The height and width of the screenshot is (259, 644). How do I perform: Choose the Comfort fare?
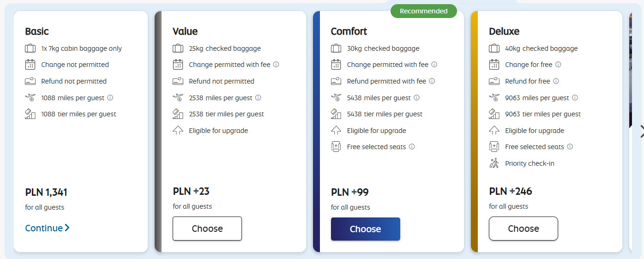[365, 229]
